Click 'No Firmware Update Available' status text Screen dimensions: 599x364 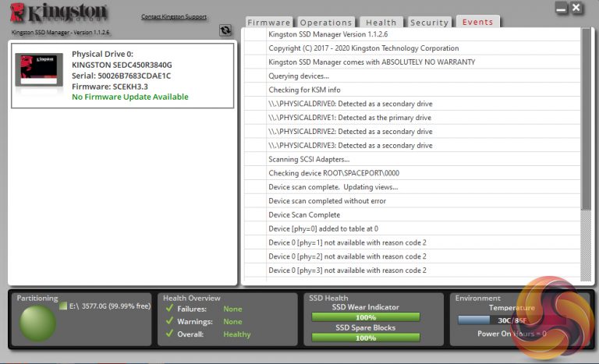[130, 97]
